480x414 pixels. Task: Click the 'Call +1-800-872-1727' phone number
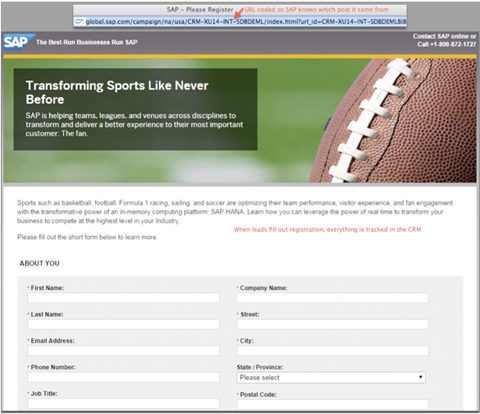pos(447,44)
